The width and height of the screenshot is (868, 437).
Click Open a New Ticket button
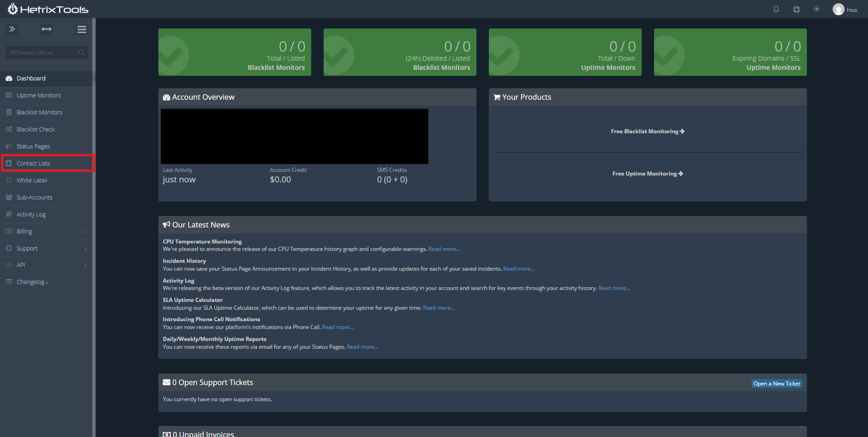[776, 384]
